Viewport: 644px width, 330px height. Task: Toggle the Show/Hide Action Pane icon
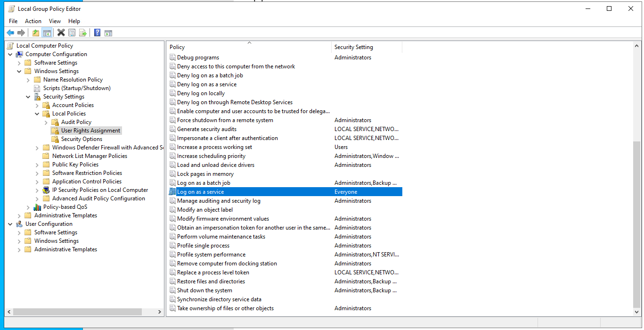click(108, 33)
